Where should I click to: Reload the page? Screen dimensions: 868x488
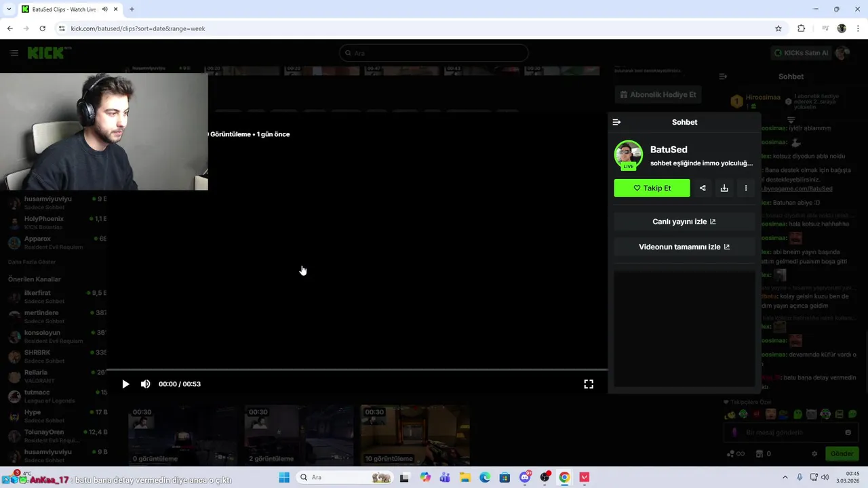click(42, 28)
